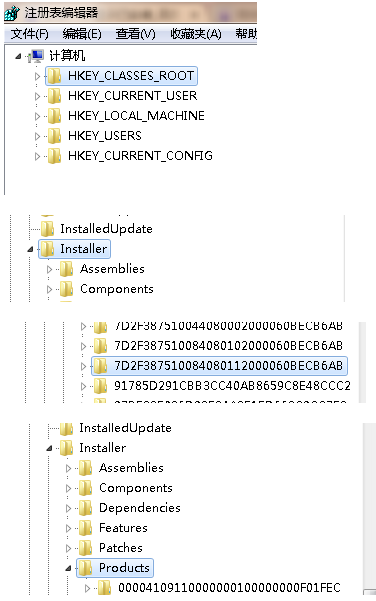Open the 查看(V) menu
Image resolution: width=376 pixels, height=601 pixels.
point(136,34)
